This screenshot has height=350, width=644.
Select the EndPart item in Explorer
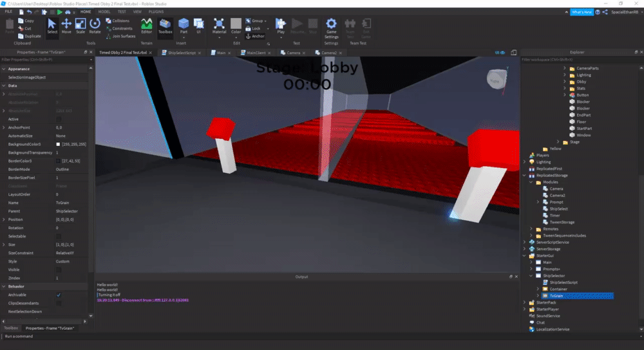(583, 115)
